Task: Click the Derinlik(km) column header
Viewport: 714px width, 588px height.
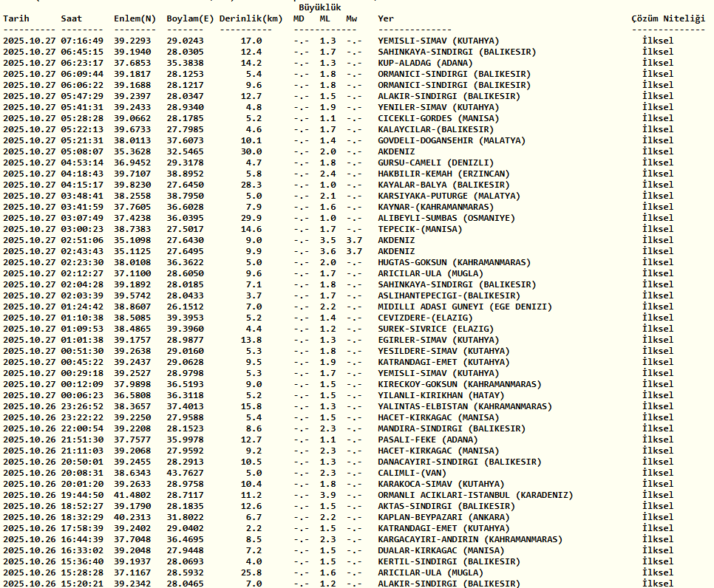Action: 251,18
